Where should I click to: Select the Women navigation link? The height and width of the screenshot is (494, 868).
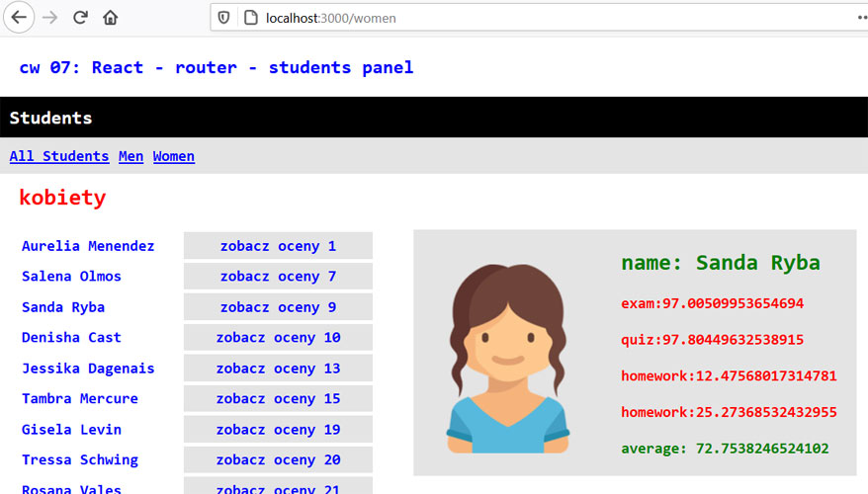(x=174, y=156)
